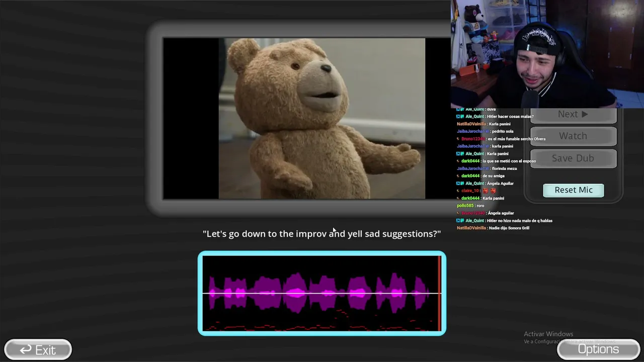Click the red marker ending the waveform
Screen dimensions: 644x362
point(439,293)
